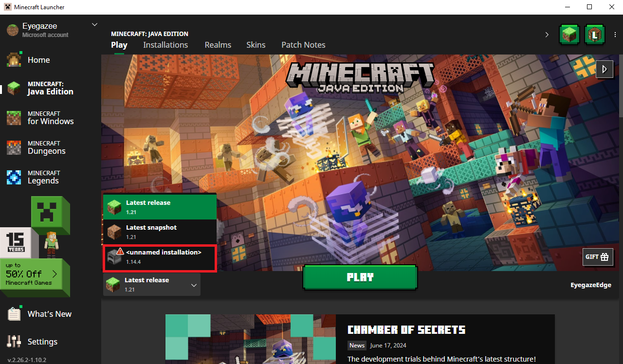Click the June 17, 2024 date text

click(x=388, y=346)
